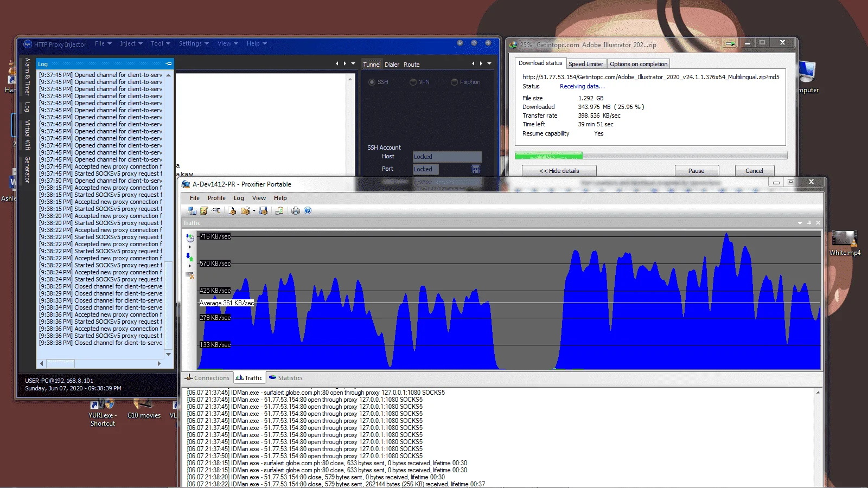Select SSH radio button in Tunnel tab
Viewport: 868px width, 488px height.
point(372,82)
